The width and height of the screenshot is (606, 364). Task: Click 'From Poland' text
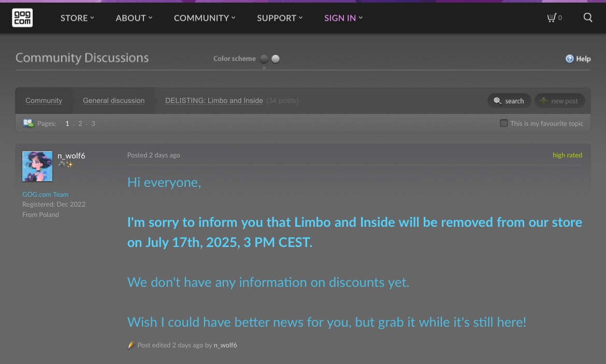click(x=40, y=214)
